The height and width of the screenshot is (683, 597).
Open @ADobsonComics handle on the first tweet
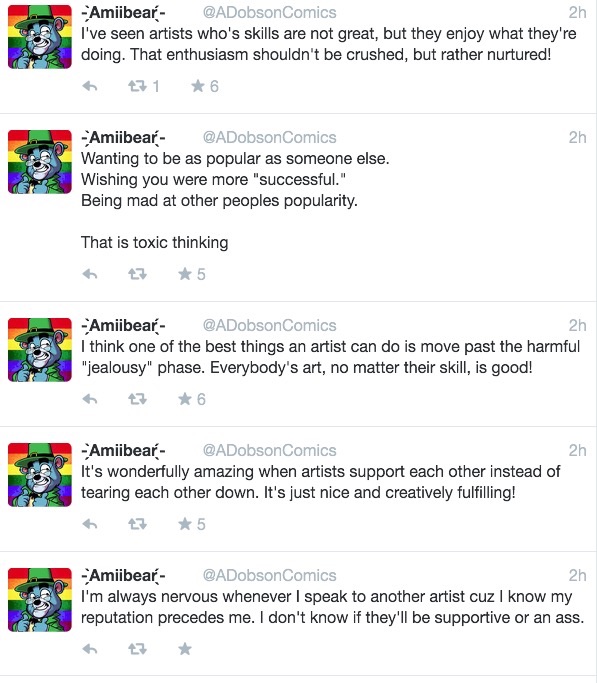(x=269, y=13)
